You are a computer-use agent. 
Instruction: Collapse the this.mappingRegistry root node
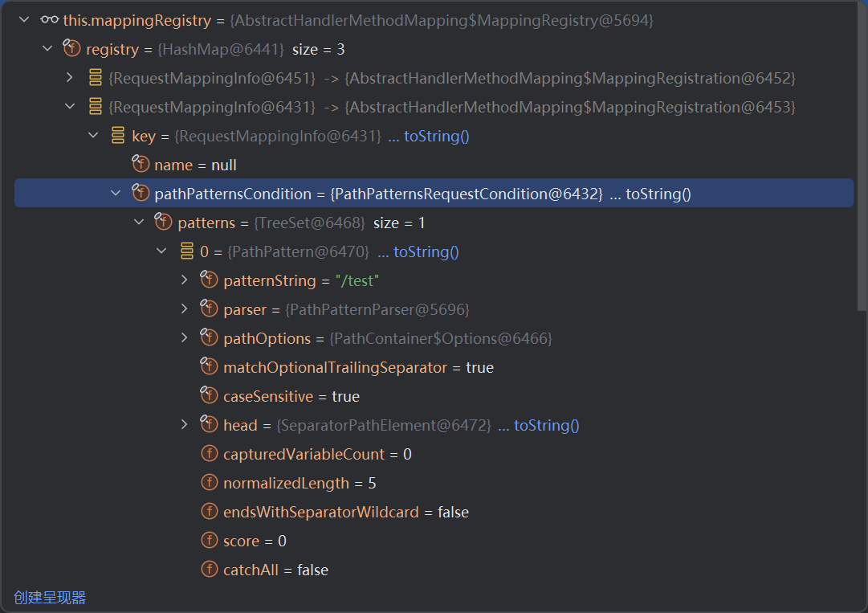coord(24,20)
